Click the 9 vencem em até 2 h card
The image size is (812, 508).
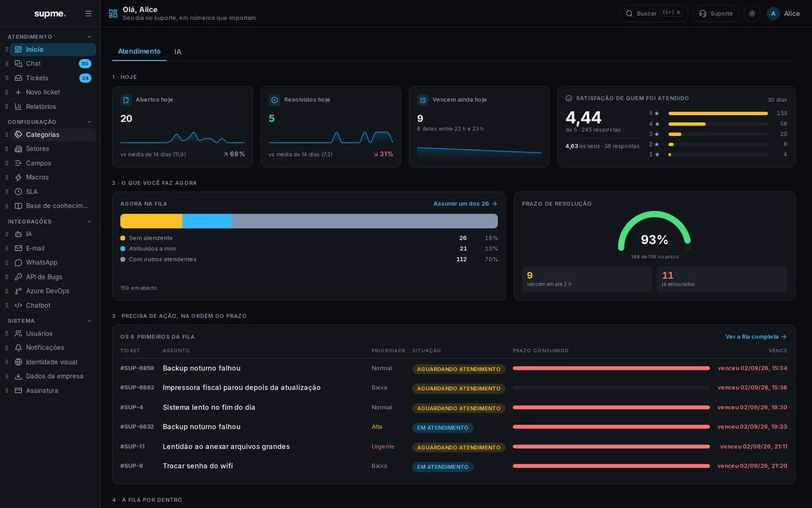point(587,279)
